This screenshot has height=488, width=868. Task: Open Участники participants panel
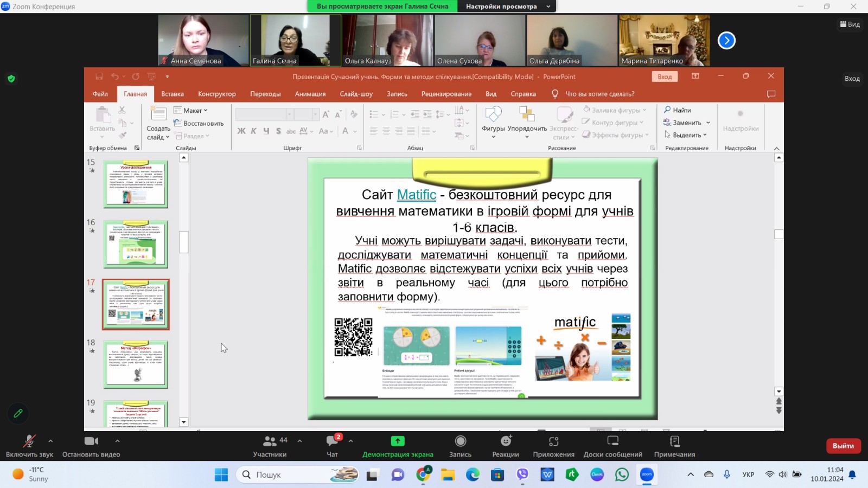(x=270, y=446)
